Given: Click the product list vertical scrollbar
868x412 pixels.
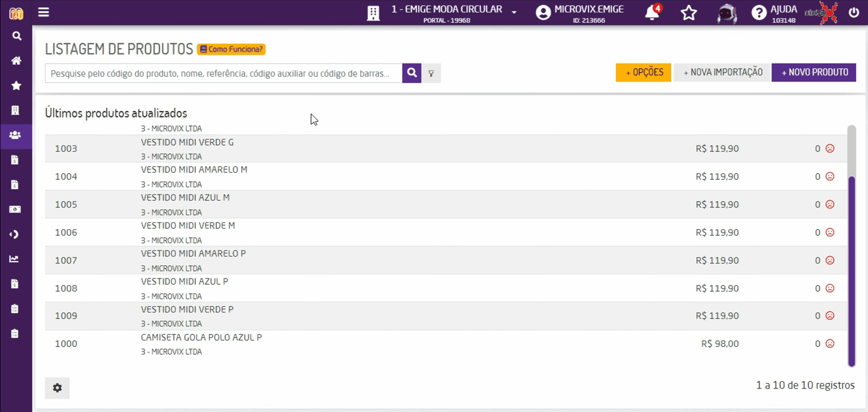Looking at the screenshot, I should pyautogui.click(x=852, y=271).
